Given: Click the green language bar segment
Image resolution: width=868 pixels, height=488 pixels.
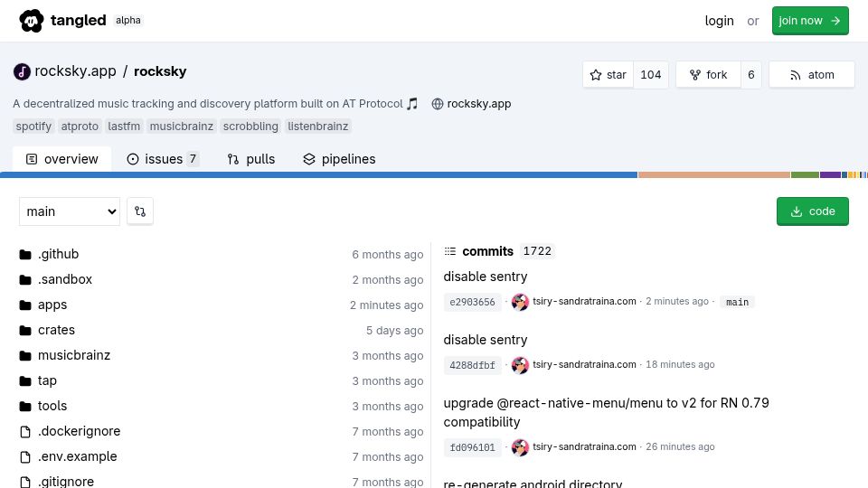Looking at the screenshot, I should [805, 174].
